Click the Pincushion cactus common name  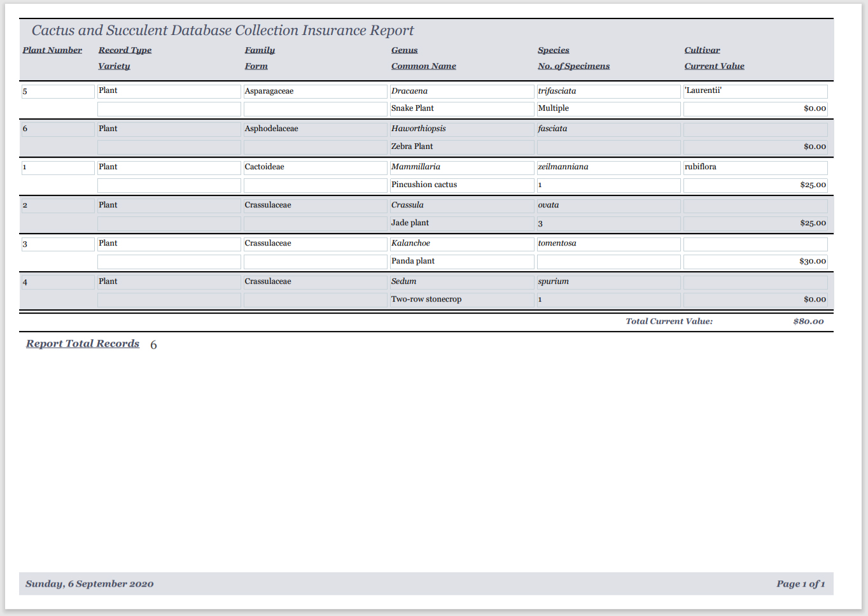(462, 185)
